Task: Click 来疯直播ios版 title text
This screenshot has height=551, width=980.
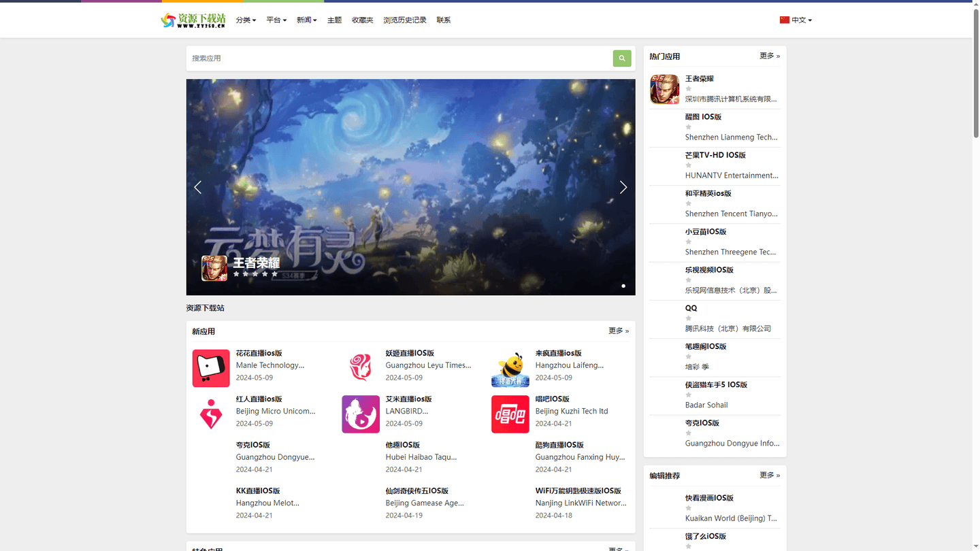Action: click(x=559, y=353)
